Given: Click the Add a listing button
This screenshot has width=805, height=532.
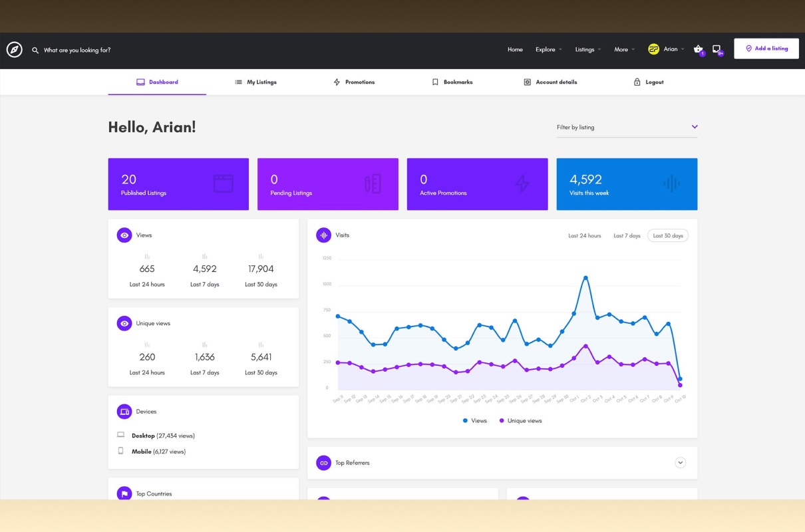Looking at the screenshot, I should point(766,49).
